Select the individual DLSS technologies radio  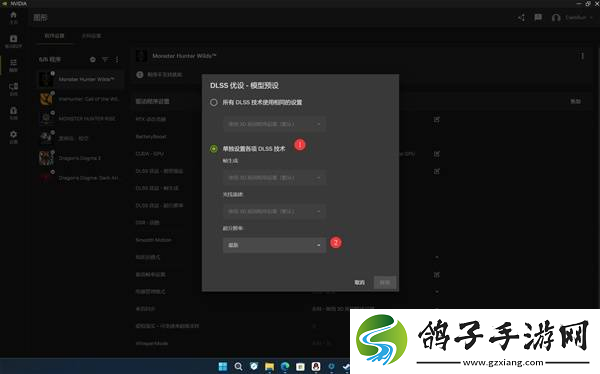point(214,149)
